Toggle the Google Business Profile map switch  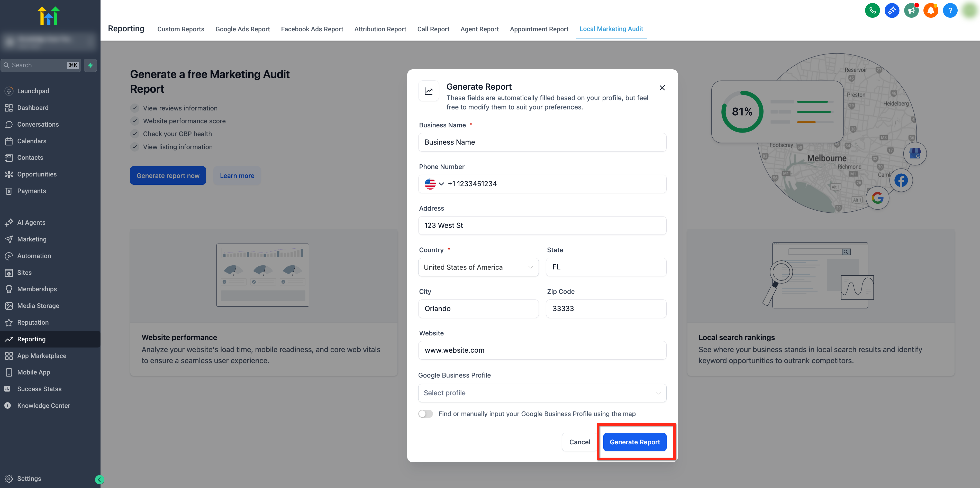coord(425,414)
